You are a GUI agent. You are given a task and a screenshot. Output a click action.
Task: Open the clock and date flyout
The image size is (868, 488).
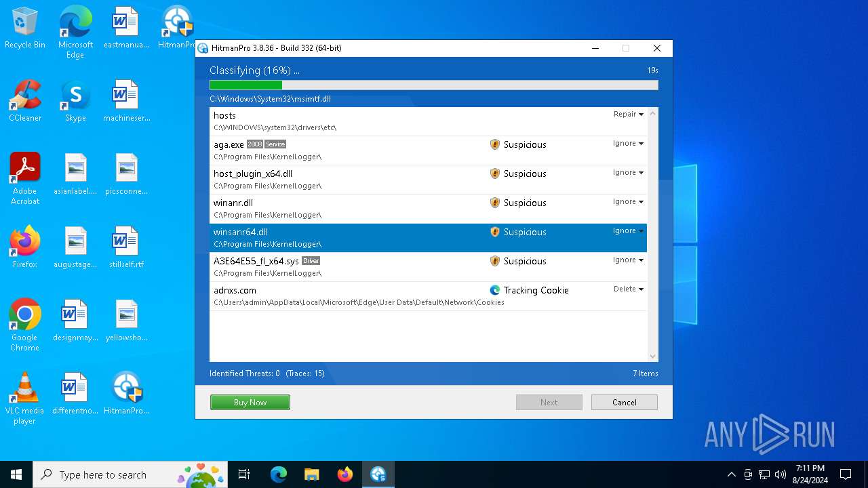point(810,474)
